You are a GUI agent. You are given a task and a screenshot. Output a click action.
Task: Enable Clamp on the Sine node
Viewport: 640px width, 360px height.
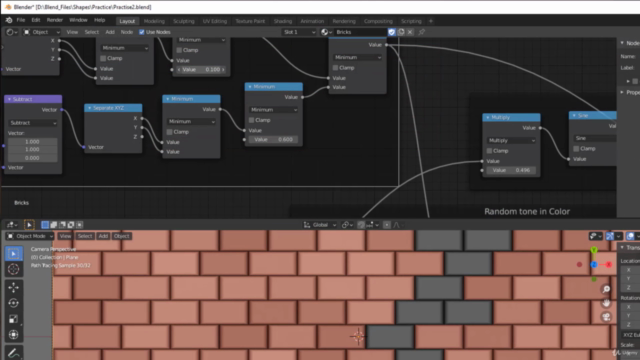(x=576, y=149)
